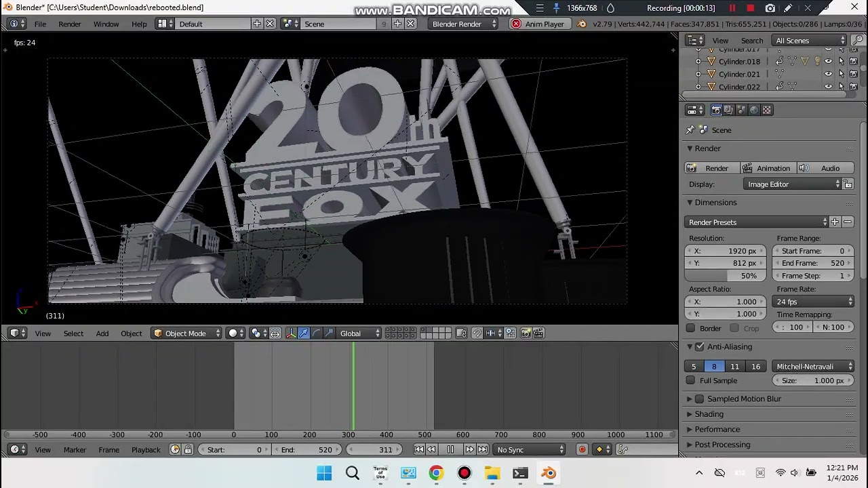Open the Global orientation dropdown
The image size is (868, 488).
[359, 333]
